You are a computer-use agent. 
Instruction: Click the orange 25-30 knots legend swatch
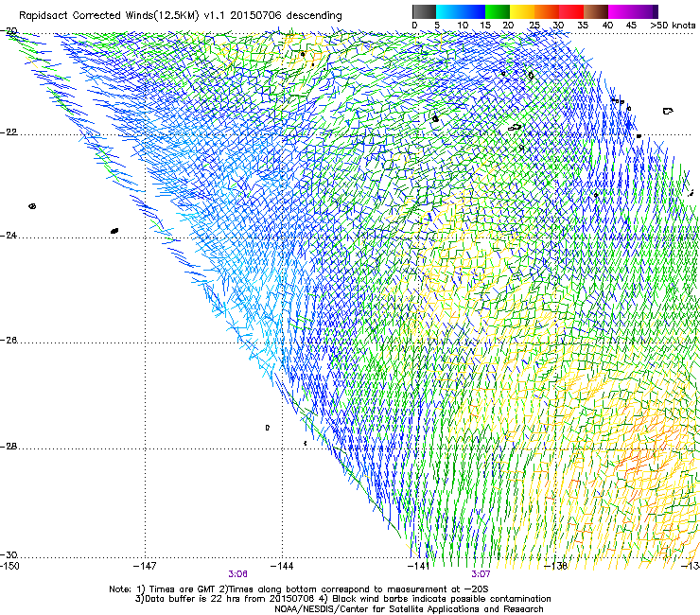tap(547, 11)
